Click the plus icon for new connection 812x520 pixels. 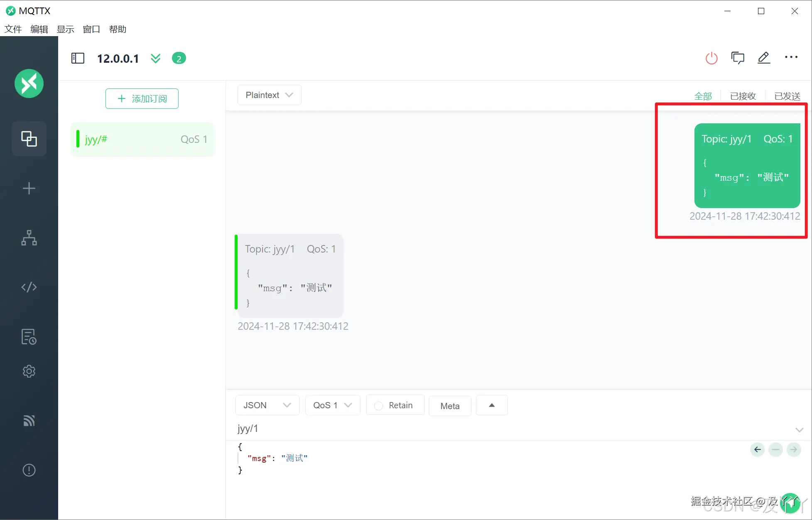pyautogui.click(x=29, y=189)
